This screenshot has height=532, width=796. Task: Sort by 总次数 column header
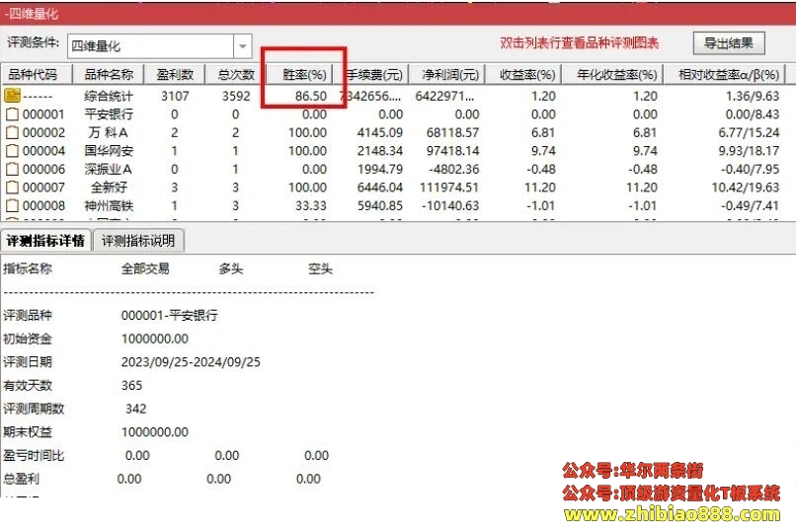pos(236,75)
